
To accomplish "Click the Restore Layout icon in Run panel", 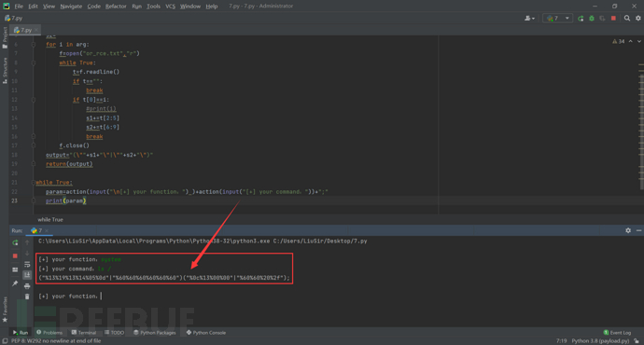I will click(x=15, y=269).
